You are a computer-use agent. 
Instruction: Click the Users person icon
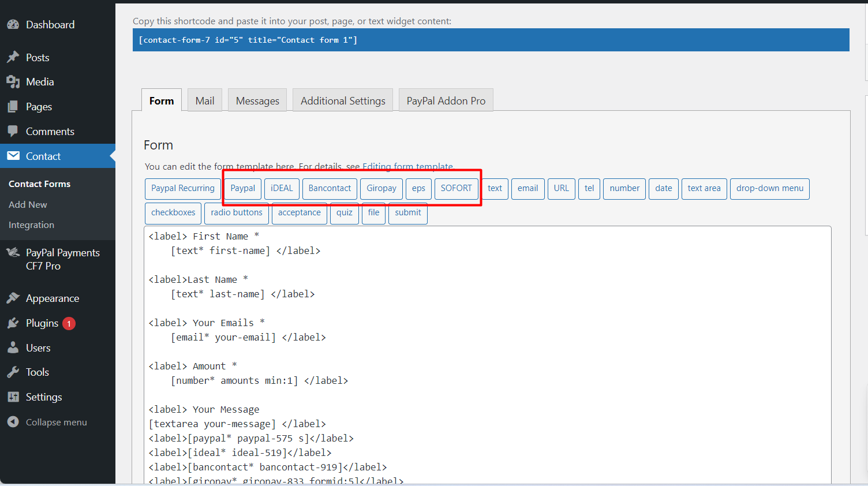point(13,348)
